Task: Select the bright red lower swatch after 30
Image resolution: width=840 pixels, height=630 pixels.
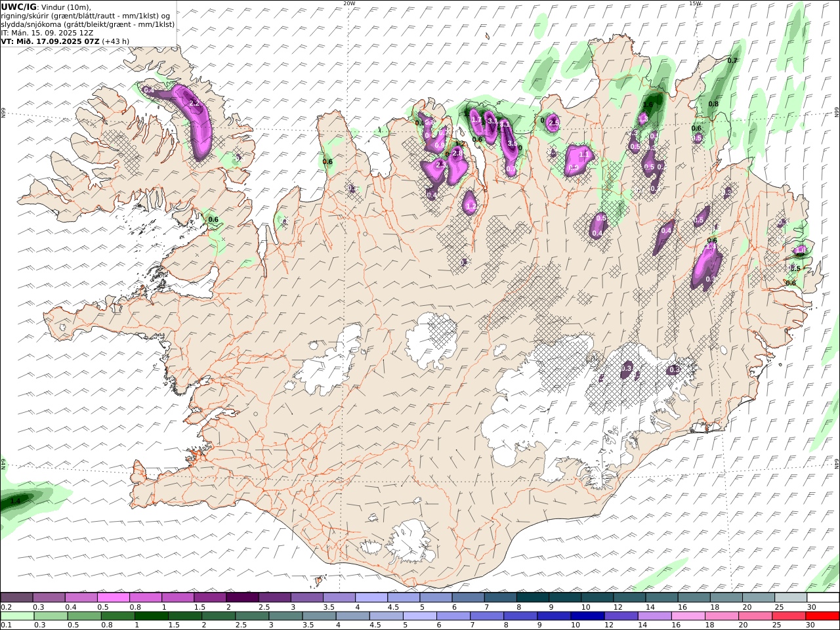Action: 822,616
